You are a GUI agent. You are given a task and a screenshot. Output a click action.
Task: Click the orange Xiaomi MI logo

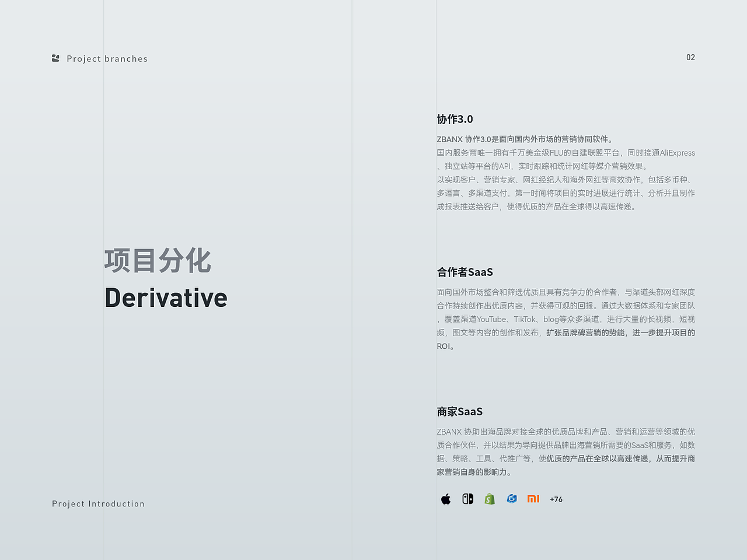[533, 499]
